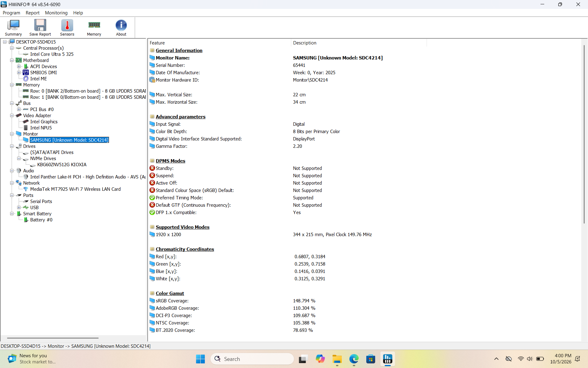
Task: Select Intel Core Ultra 5 325
Action: pos(52,54)
